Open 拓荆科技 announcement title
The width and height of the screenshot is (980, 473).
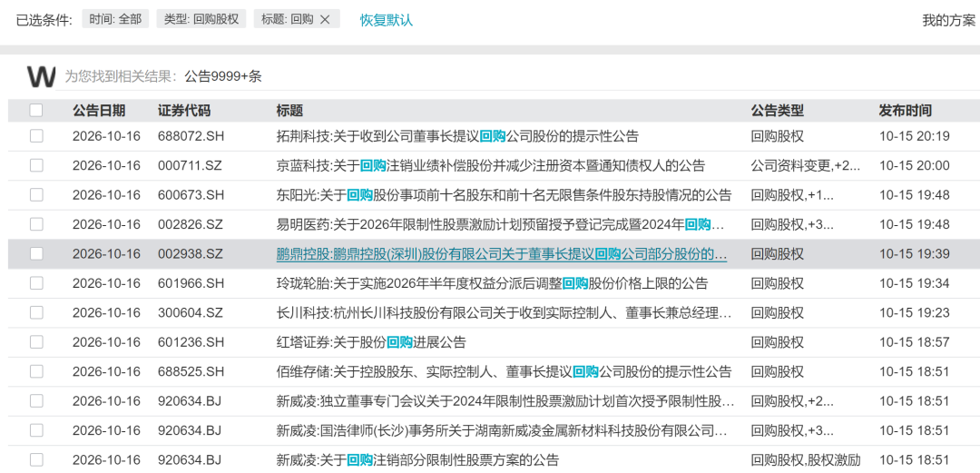click(457, 136)
